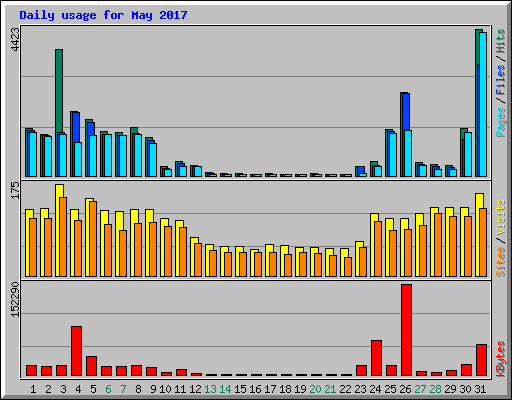Click the "KBytes" legend word

[x=501, y=359]
